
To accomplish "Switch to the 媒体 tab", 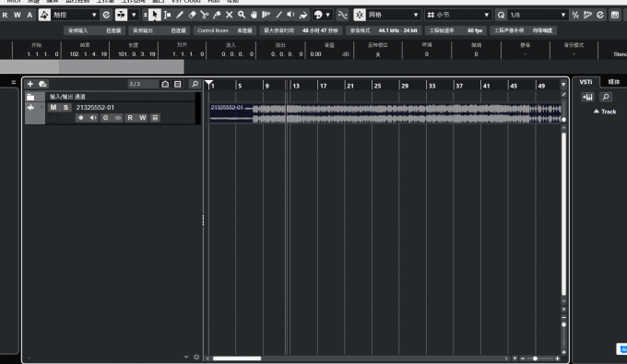I will point(614,82).
